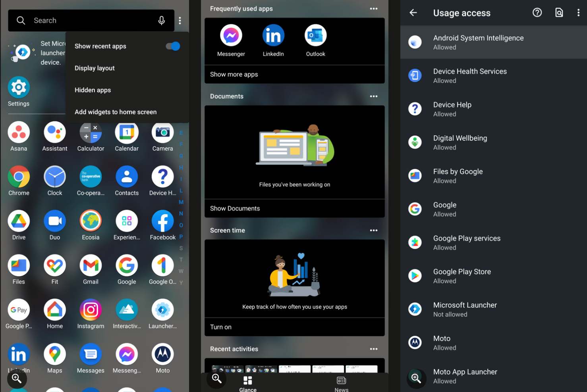This screenshot has height=392, width=587.
Task: Open the Settings app in the drawer
Action: pyautogui.click(x=19, y=92)
